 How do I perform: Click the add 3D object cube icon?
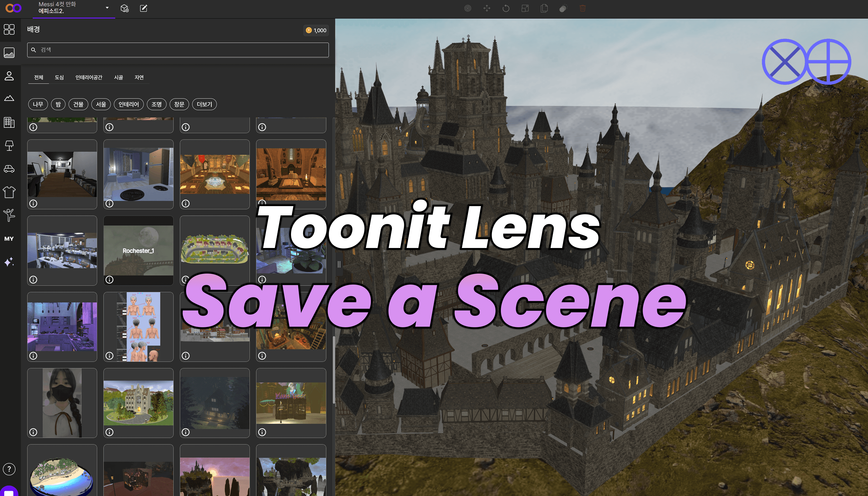(125, 8)
